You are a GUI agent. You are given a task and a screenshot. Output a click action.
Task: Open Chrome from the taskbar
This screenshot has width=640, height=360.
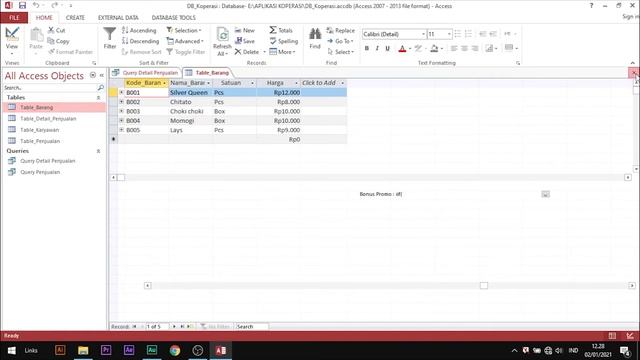(175, 350)
